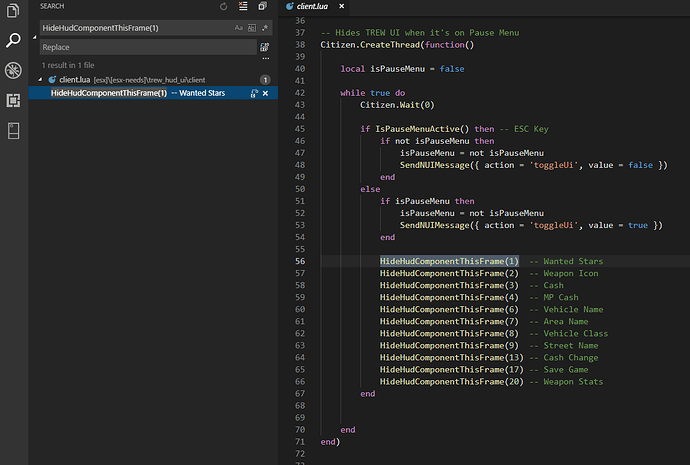This screenshot has height=465, width=690.
Task: Click HideHudComponentThisFrame(9) Street Name line
Action: (x=489, y=345)
